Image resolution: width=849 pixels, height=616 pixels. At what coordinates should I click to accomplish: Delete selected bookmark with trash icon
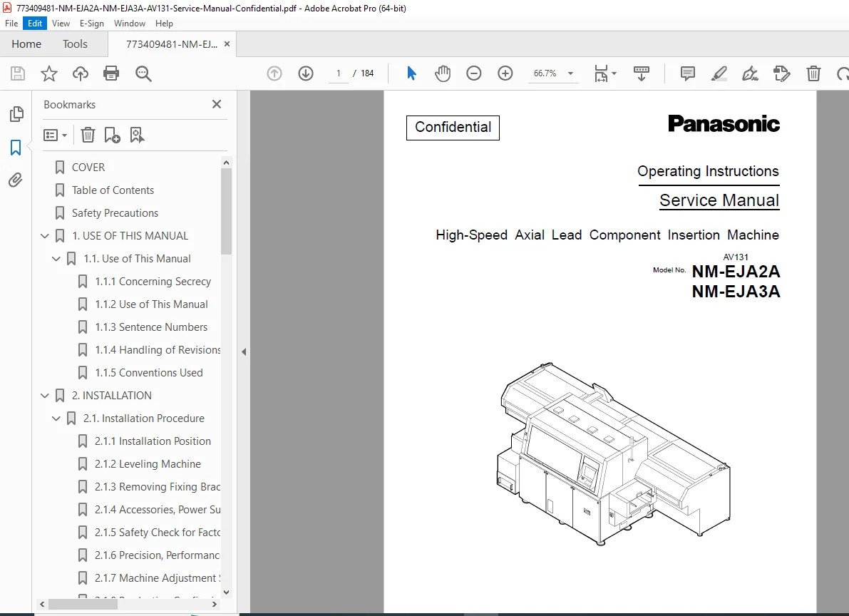point(88,135)
